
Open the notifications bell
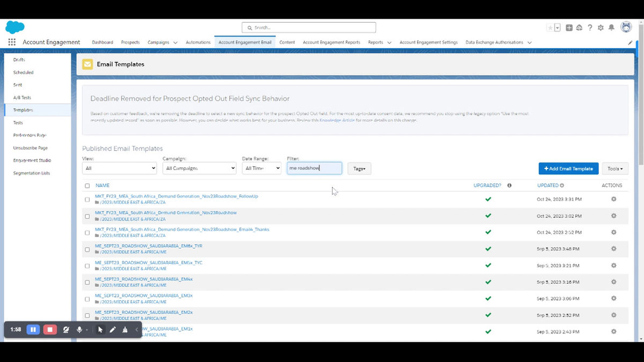click(x=611, y=28)
